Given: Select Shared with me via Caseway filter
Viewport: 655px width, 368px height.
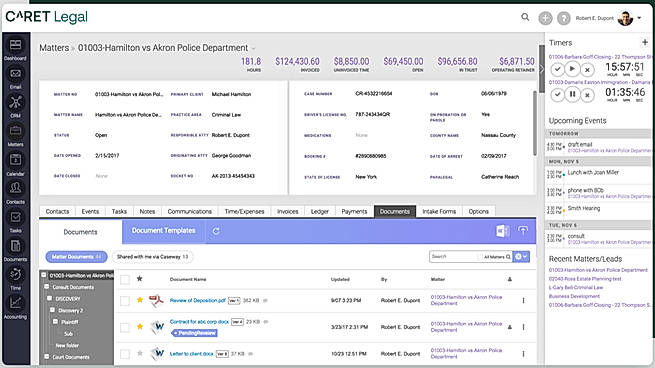Looking at the screenshot, I should [x=152, y=257].
